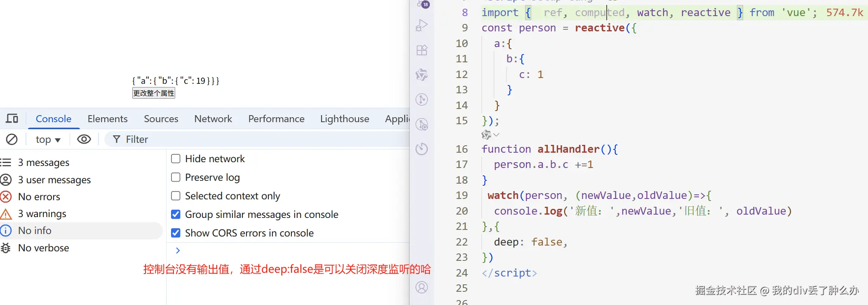Go to the Performance tab
This screenshot has height=305, width=868.
[276, 119]
